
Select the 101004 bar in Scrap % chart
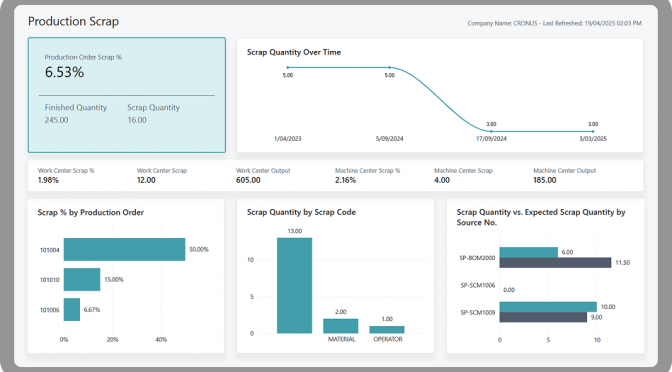point(124,249)
